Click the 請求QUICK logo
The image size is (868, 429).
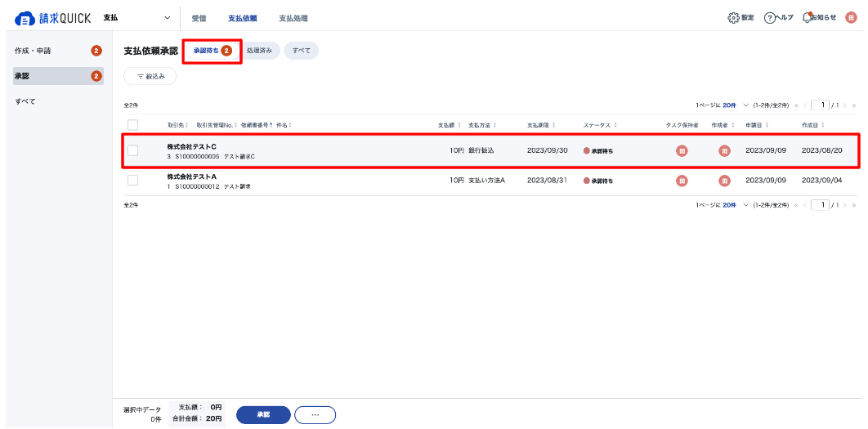[x=52, y=18]
